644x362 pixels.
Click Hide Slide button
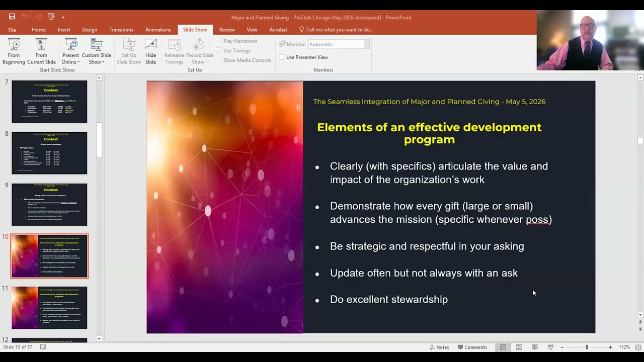click(x=151, y=52)
